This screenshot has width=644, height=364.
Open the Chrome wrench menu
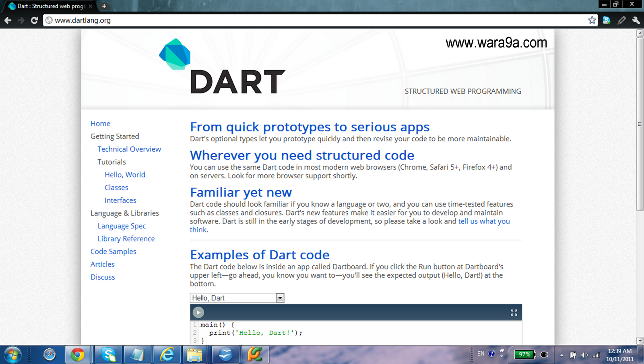coord(636,20)
